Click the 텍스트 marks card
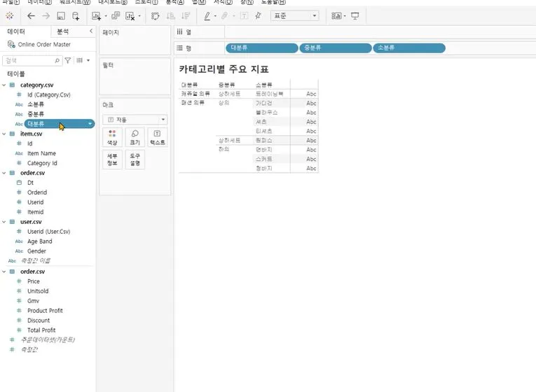This screenshot has height=392, width=536. click(x=158, y=137)
